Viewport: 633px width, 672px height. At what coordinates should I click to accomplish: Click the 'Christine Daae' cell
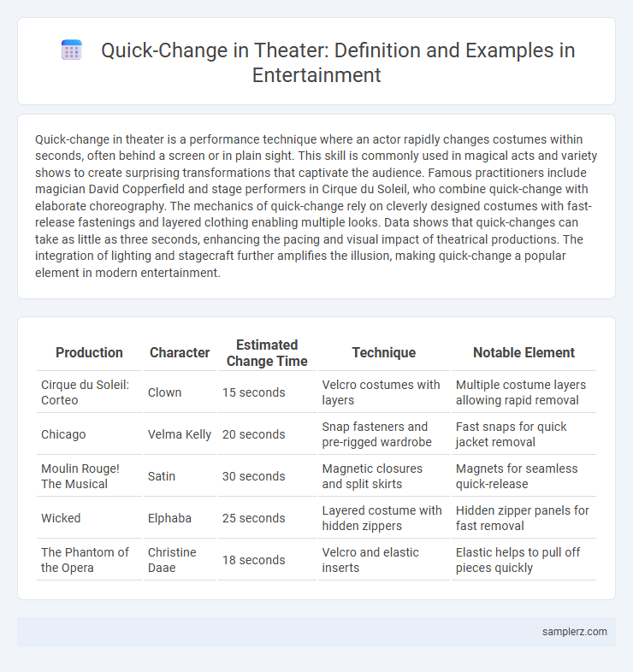click(180, 560)
